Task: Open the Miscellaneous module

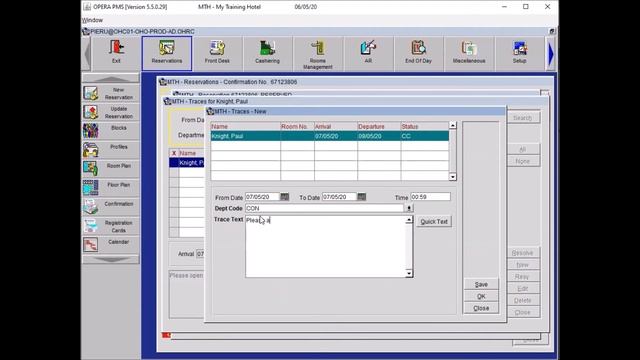Action: (x=469, y=53)
